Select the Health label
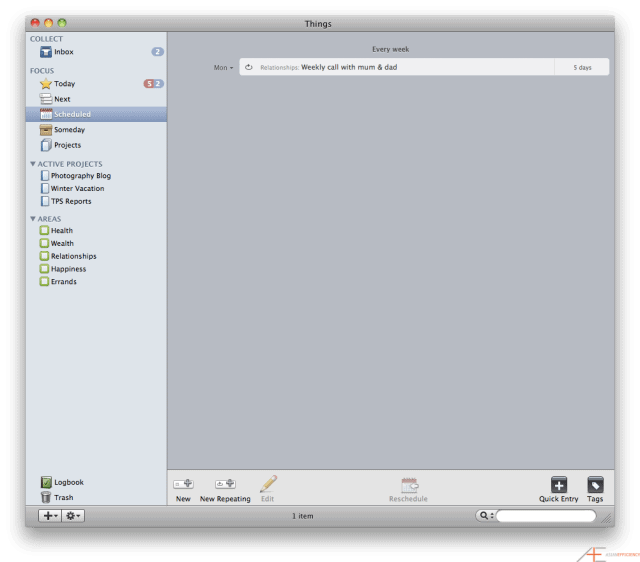Screen dimensions: 640x562 (62, 231)
